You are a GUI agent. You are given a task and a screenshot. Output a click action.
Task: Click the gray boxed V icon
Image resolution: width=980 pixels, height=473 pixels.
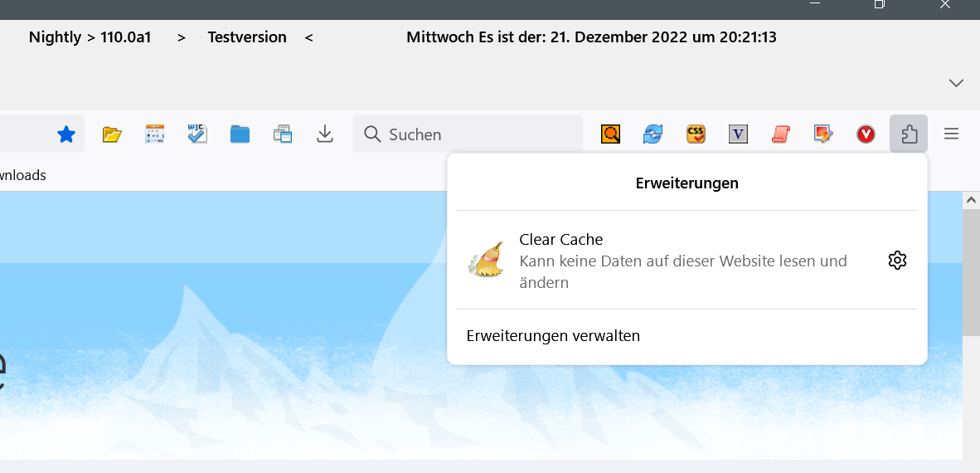pos(738,134)
